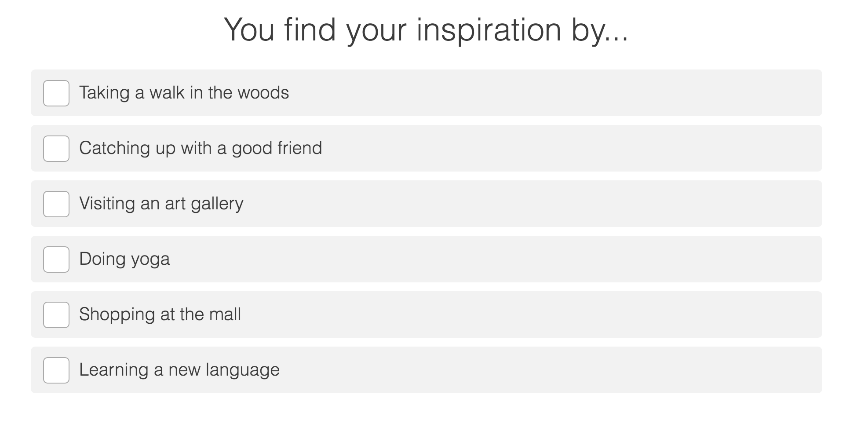Check the 'Taking a walk in the woods' checkbox
The image size is (868, 424).
tap(56, 93)
